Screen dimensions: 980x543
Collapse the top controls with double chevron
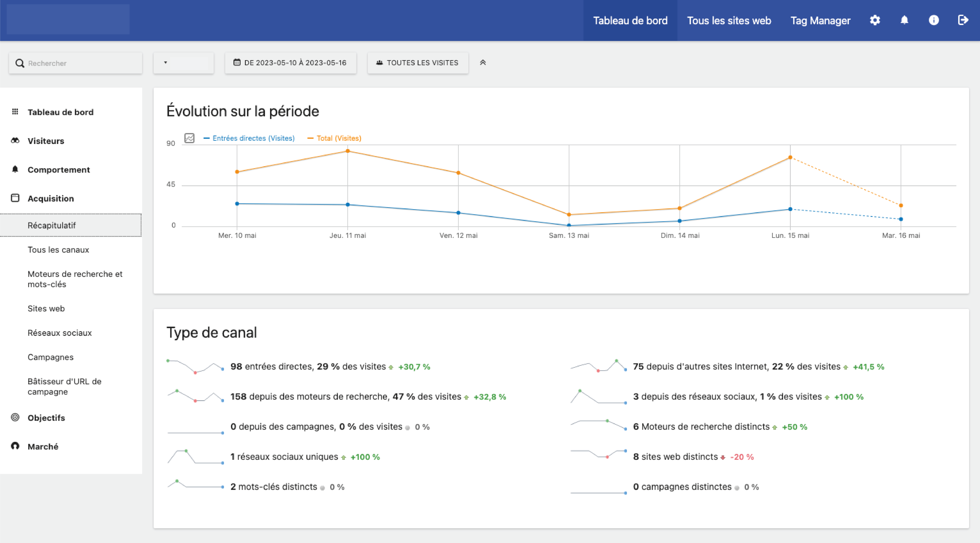(x=483, y=62)
